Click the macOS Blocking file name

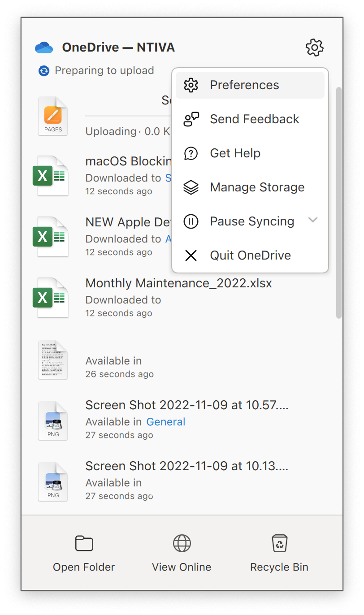click(x=129, y=161)
